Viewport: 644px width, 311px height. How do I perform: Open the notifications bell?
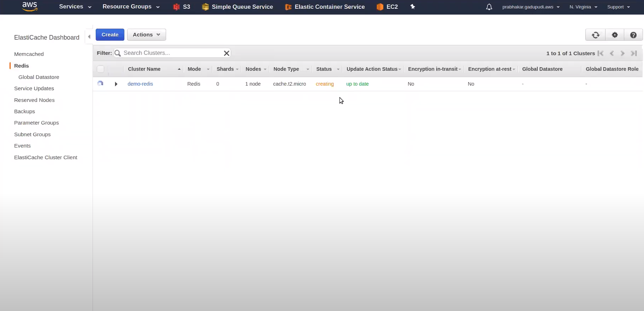point(489,7)
